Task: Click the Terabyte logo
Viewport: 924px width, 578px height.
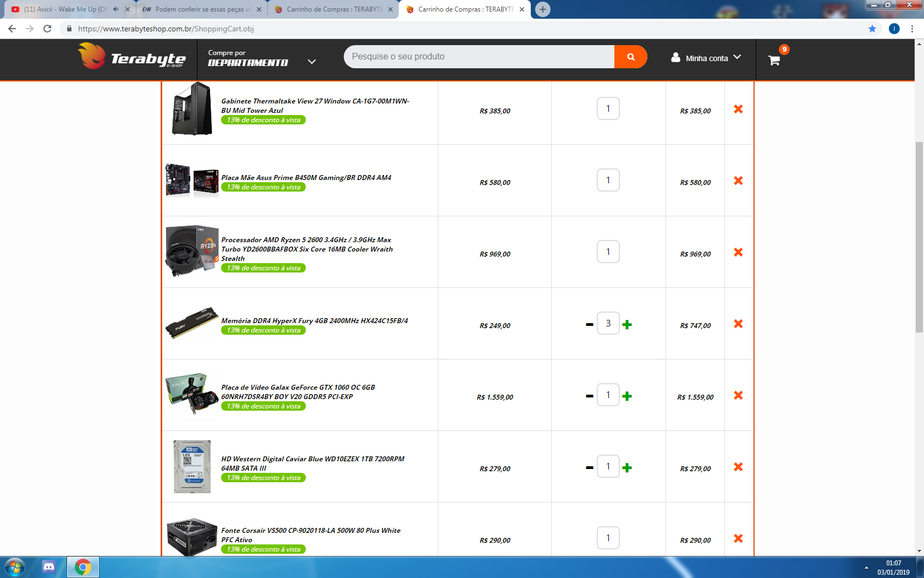Action: [132, 57]
